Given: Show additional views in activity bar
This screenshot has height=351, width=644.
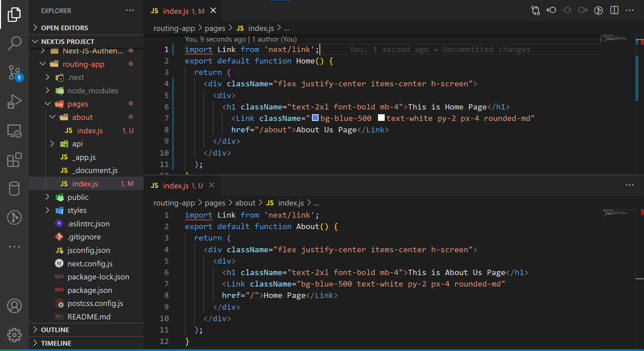Looking at the screenshot, I should coord(14,247).
